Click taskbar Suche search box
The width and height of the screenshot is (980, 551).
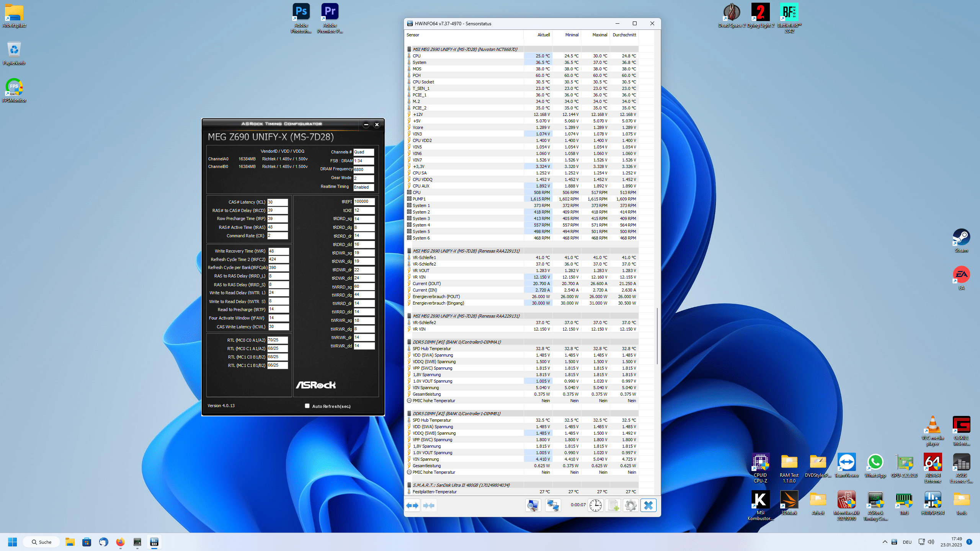41,542
